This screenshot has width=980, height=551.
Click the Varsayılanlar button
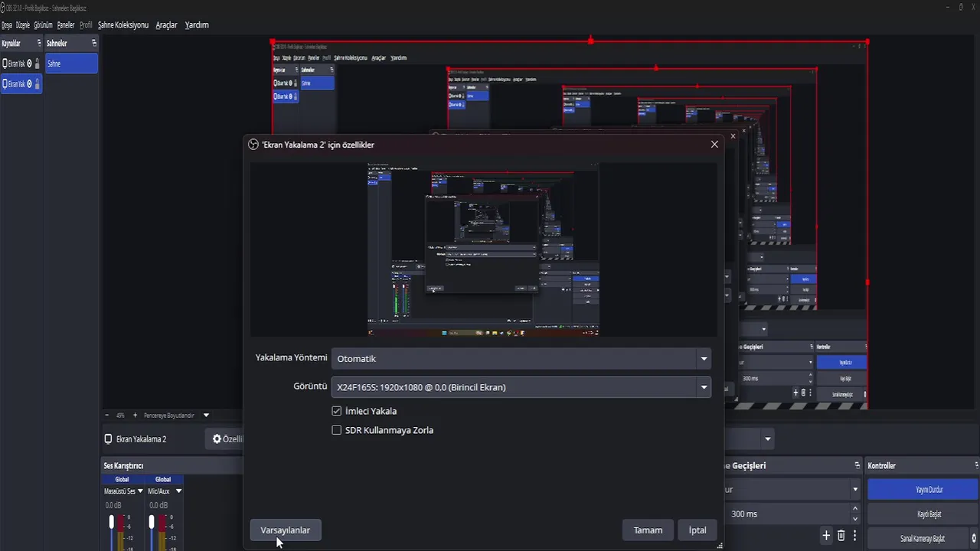click(286, 530)
